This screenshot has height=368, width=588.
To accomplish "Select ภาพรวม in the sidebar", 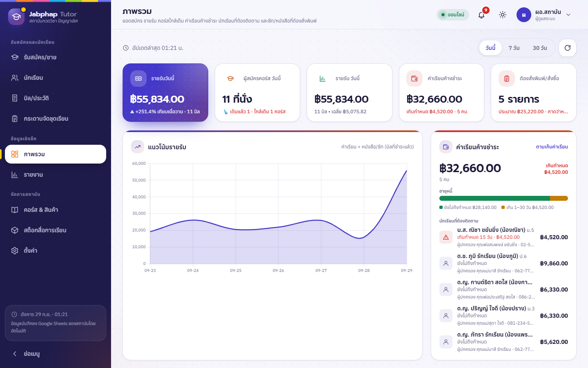I will pos(56,154).
